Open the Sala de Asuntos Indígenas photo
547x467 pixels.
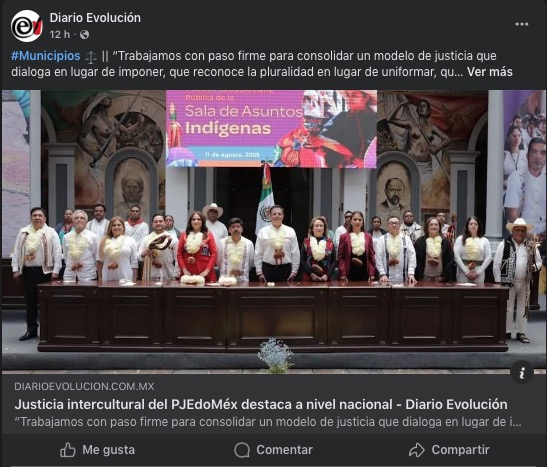pyautogui.click(x=274, y=232)
